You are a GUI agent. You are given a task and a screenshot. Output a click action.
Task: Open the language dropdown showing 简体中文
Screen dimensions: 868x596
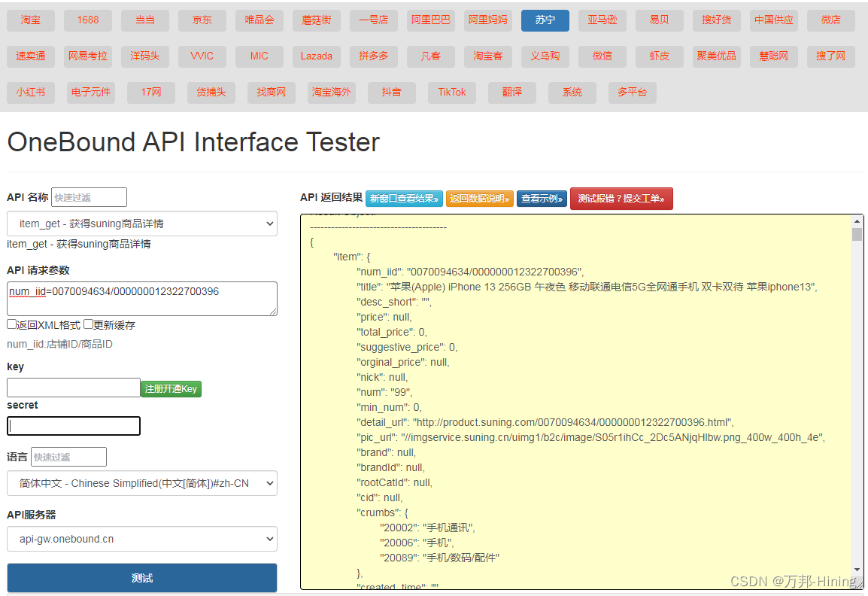point(141,483)
